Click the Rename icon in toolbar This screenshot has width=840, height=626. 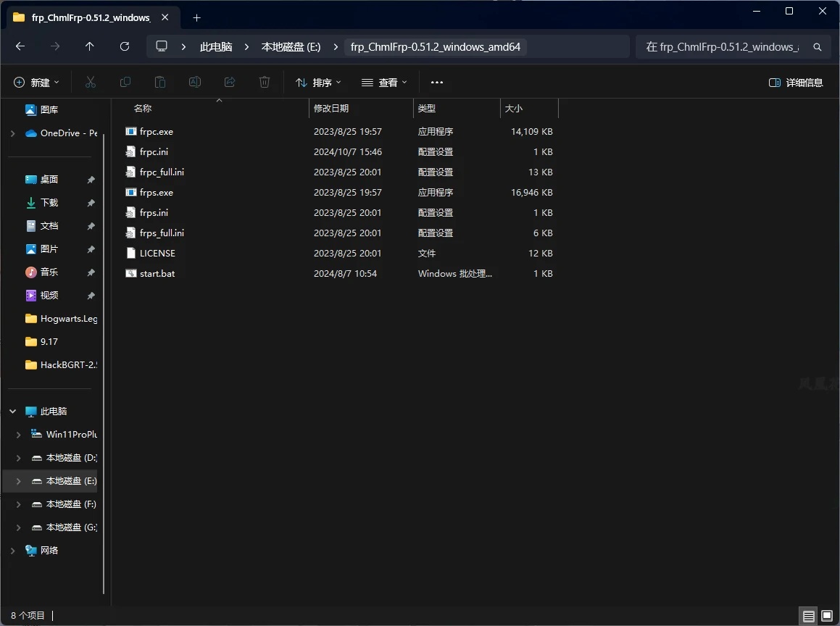pos(195,83)
